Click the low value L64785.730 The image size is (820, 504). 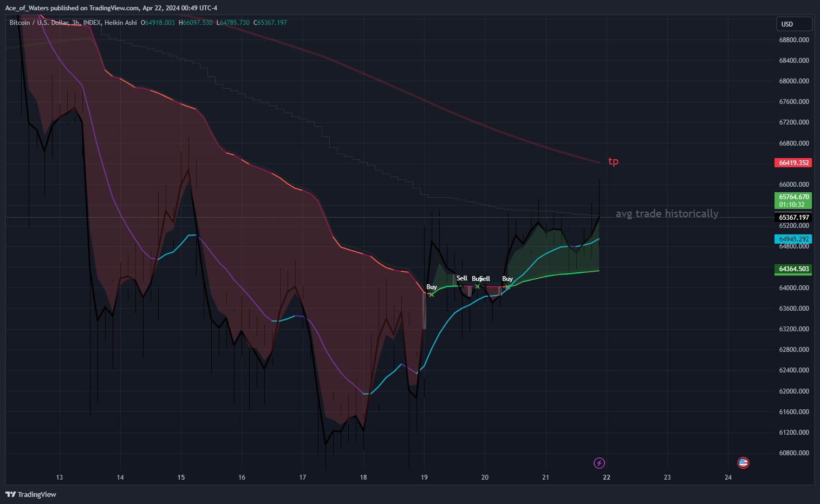pyautogui.click(x=233, y=23)
